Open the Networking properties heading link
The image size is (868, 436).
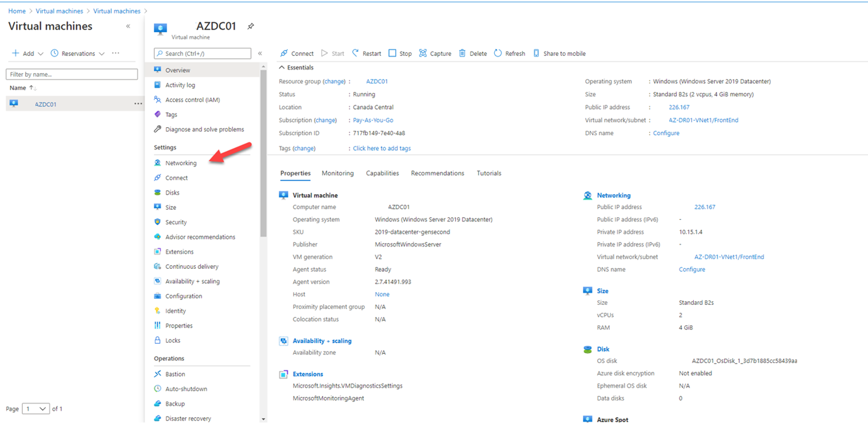coord(613,196)
